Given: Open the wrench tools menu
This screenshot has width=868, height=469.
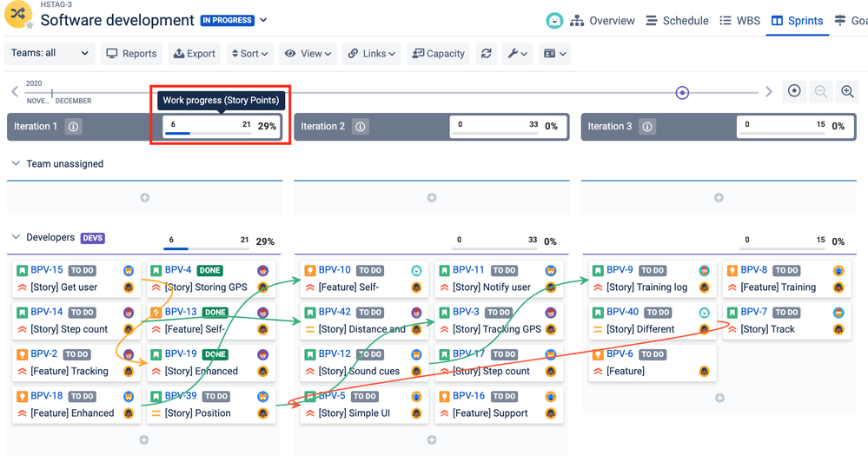Looking at the screenshot, I should pyautogui.click(x=518, y=54).
